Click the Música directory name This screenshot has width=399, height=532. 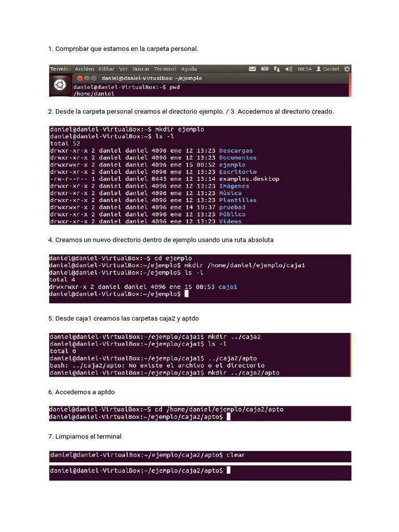coord(230,193)
